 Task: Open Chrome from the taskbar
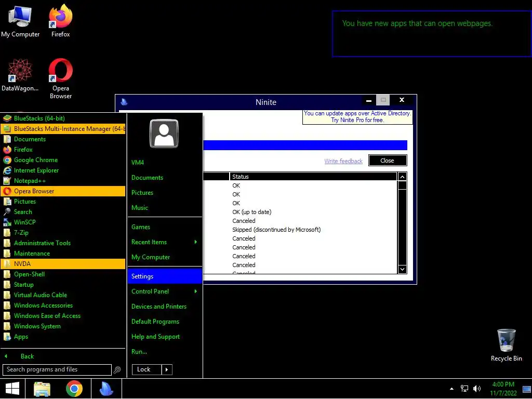pos(74,389)
